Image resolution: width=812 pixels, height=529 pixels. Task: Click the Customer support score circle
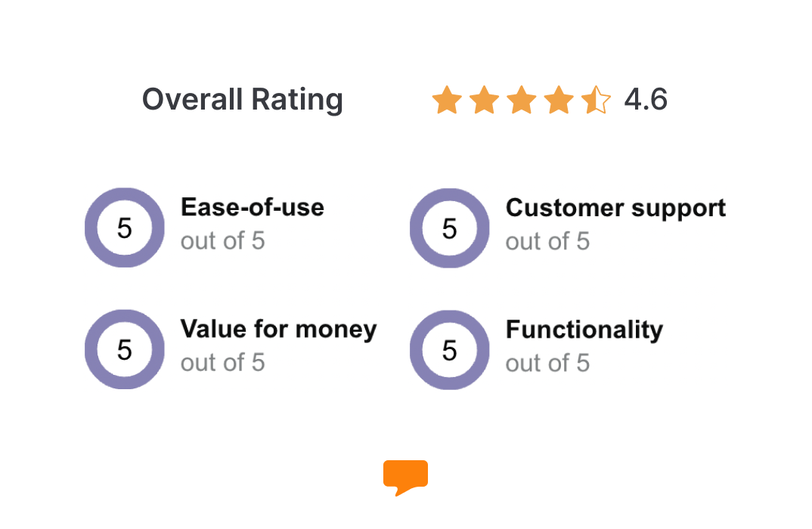pos(450,228)
